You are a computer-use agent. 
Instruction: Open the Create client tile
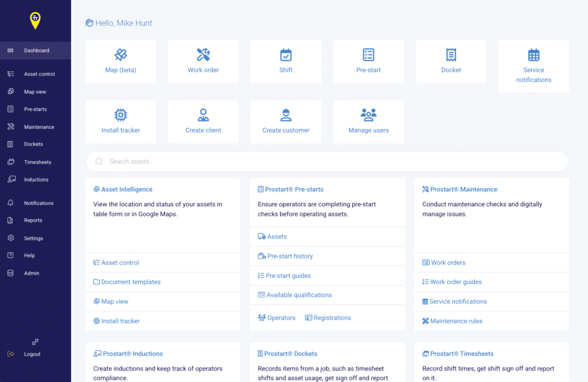(x=203, y=122)
